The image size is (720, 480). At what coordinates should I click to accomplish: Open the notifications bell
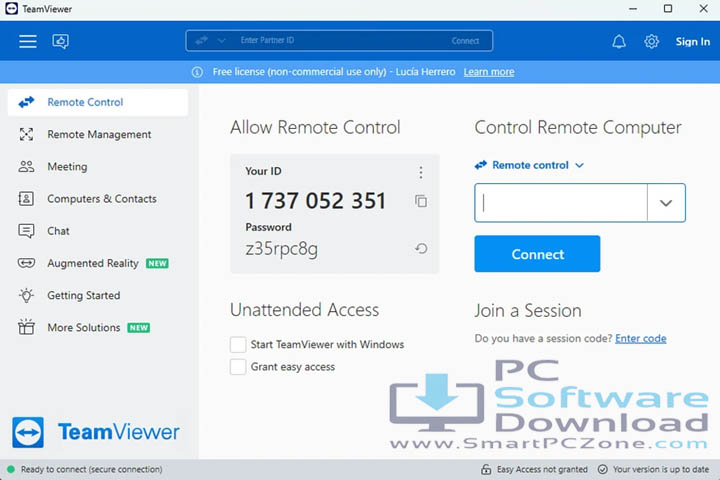click(619, 41)
